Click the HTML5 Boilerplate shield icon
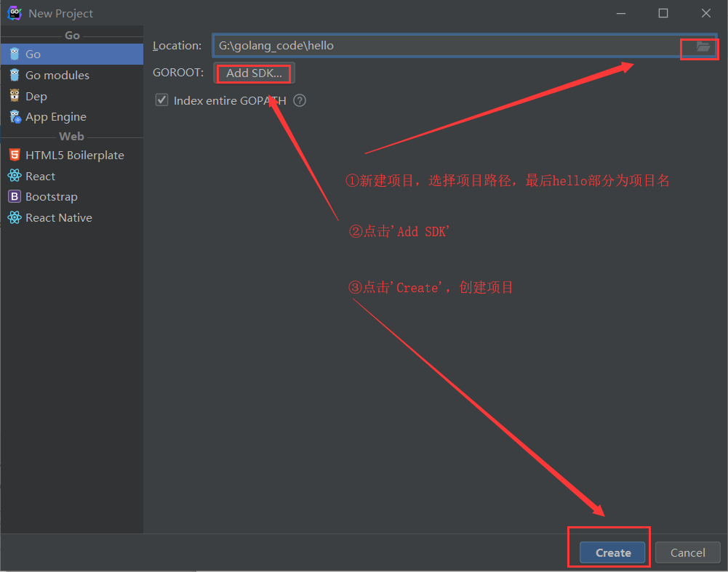The height and width of the screenshot is (572, 728). pyautogui.click(x=14, y=155)
